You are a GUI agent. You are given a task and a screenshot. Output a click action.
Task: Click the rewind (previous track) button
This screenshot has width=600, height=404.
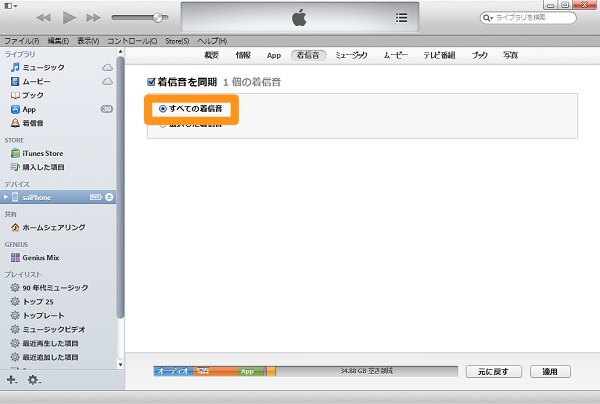point(44,18)
